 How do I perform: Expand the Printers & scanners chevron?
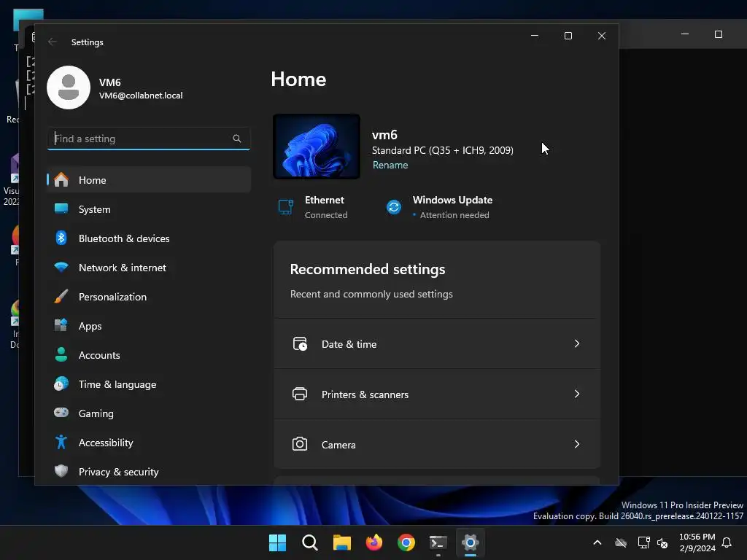click(x=577, y=394)
